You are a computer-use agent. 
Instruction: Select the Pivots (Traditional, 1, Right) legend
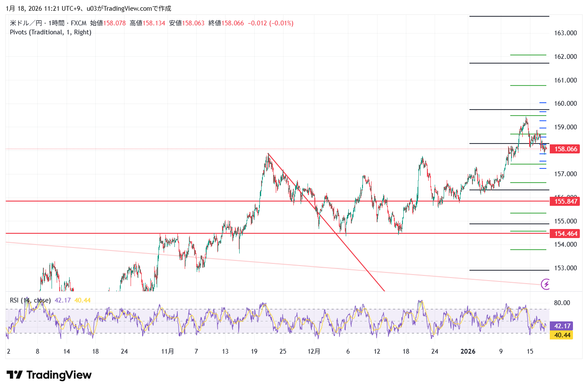coord(51,32)
